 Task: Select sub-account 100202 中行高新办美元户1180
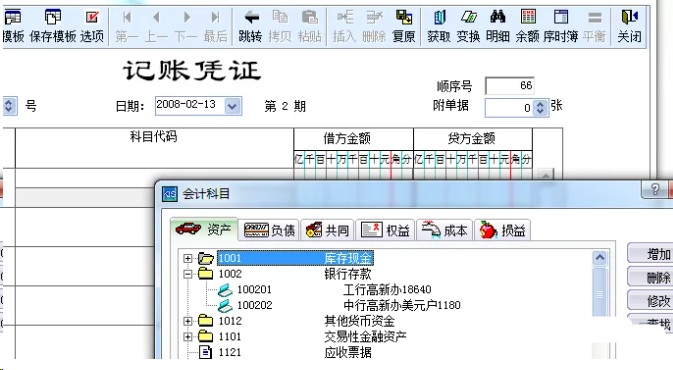coord(349,305)
